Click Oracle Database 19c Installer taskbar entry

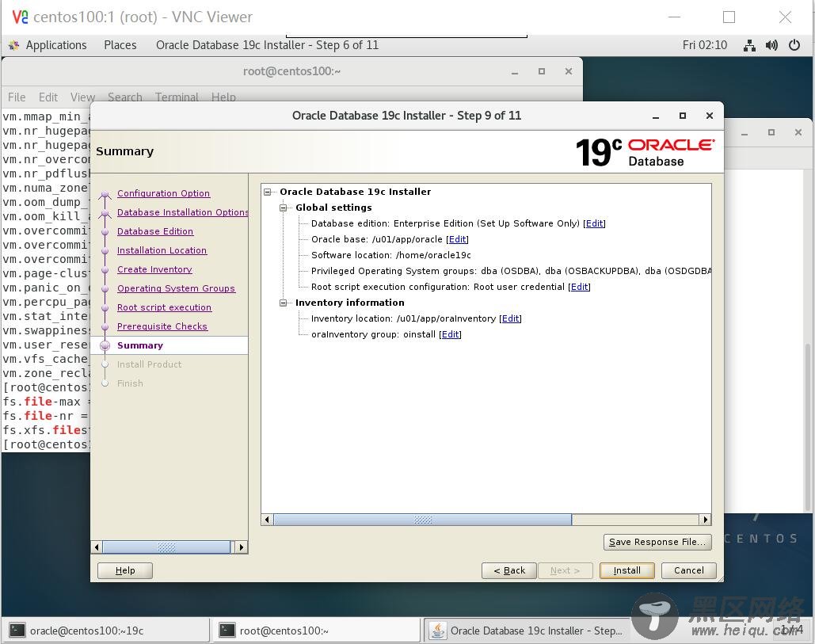pos(527,631)
